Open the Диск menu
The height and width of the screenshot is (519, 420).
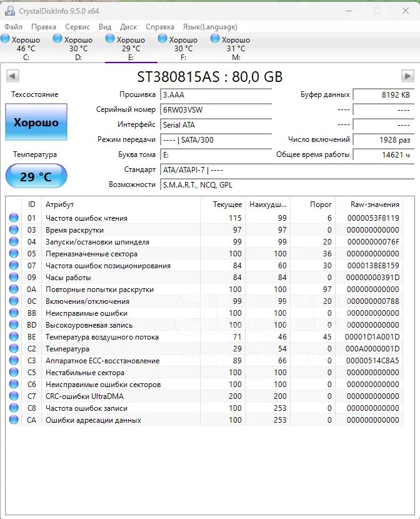pos(128,27)
